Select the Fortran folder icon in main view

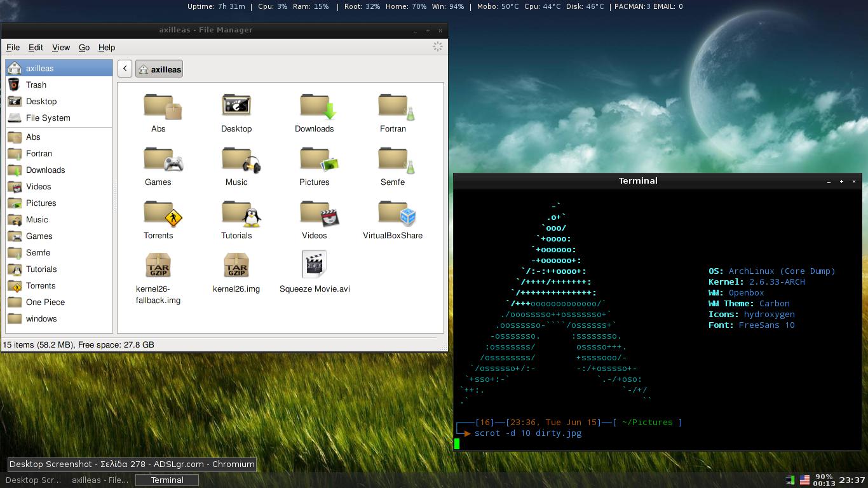[396, 105]
